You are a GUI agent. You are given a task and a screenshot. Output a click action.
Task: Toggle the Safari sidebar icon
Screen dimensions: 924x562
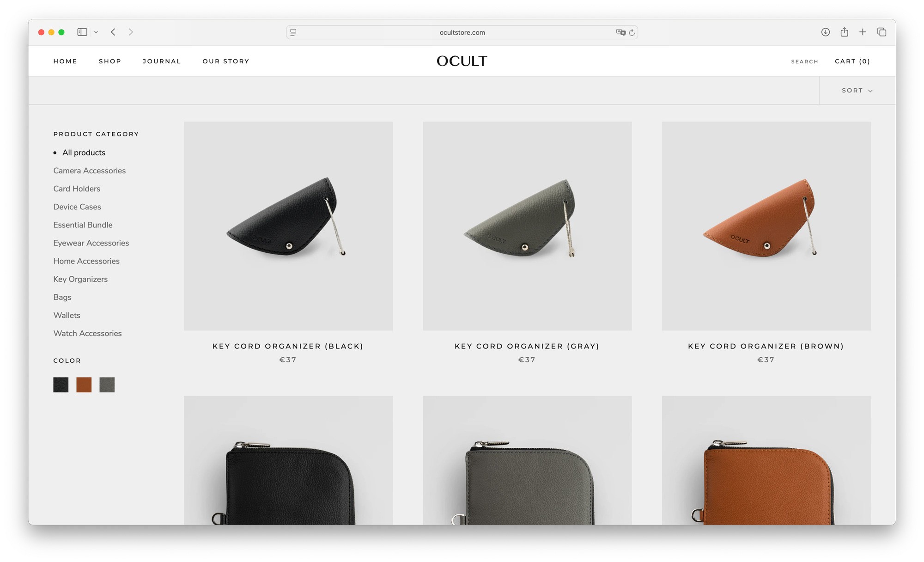tap(82, 32)
